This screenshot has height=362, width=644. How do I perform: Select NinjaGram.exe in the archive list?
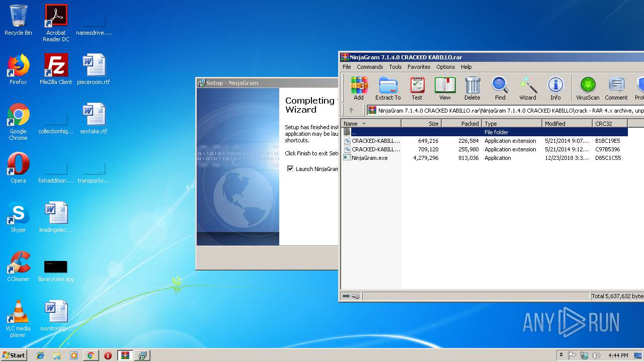pyautogui.click(x=485, y=158)
